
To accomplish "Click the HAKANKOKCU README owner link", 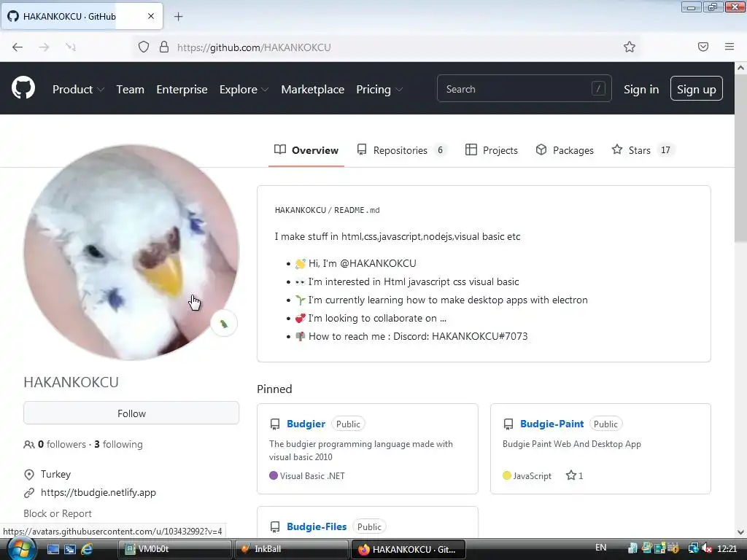I will point(300,210).
